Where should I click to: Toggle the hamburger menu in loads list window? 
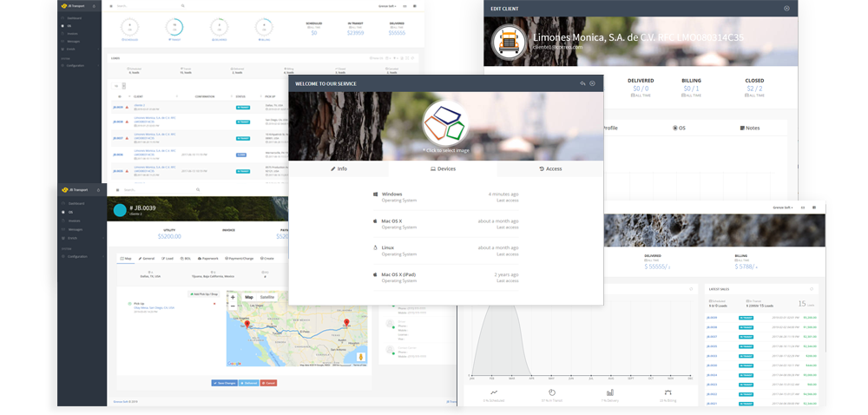[111, 6]
